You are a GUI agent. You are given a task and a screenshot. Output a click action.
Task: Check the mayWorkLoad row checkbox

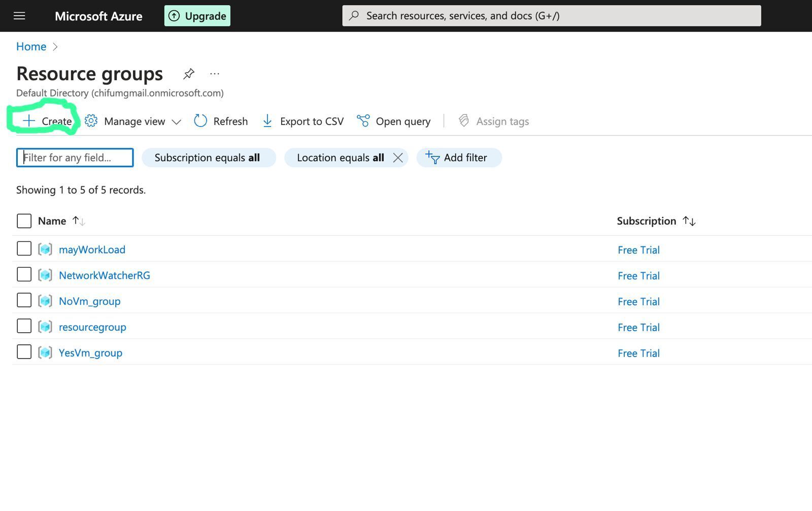pyautogui.click(x=24, y=249)
